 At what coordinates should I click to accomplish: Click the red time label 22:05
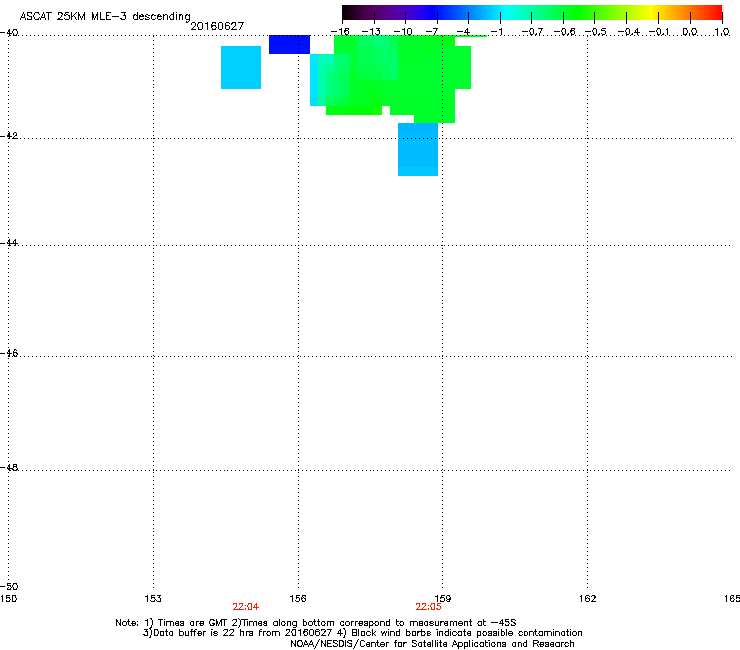pos(429,607)
